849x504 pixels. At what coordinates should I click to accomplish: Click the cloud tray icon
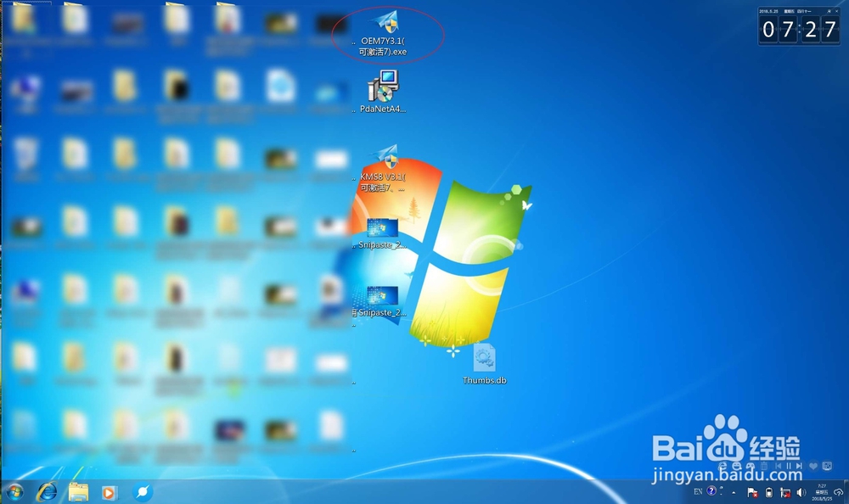pyautogui.click(x=838, y=492)
